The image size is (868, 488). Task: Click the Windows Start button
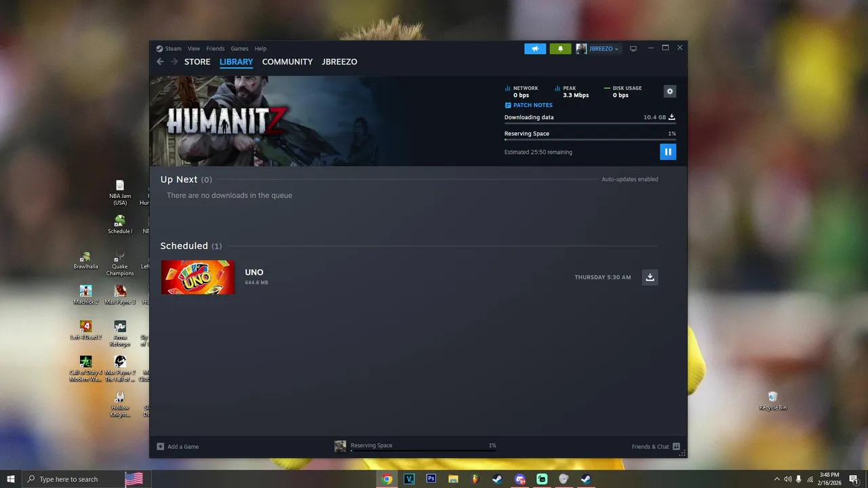11,479
